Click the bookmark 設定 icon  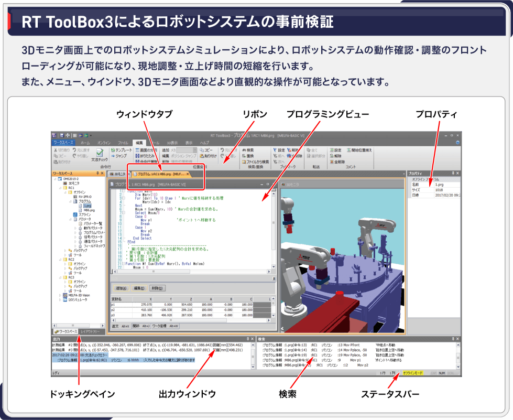pos(275,150)
